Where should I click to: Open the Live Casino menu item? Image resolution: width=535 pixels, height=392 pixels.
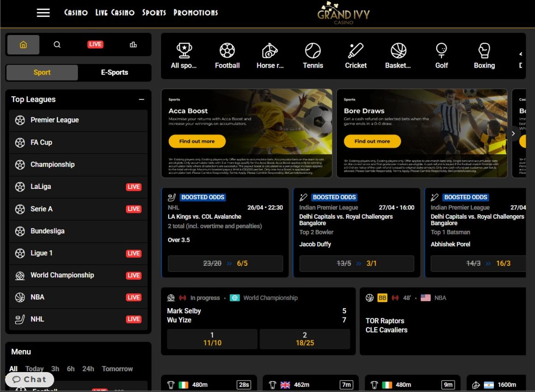pyautogui.click(x=115, y=12)
